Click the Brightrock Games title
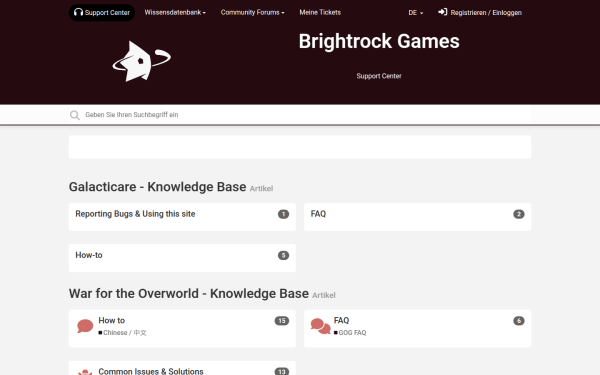The width and height of the screenshot is (600, 375). 379,41
